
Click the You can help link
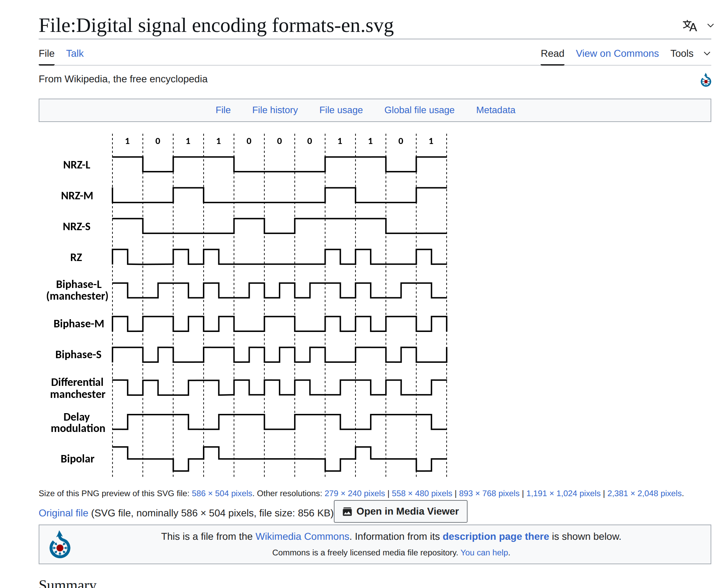click(485, 553)
